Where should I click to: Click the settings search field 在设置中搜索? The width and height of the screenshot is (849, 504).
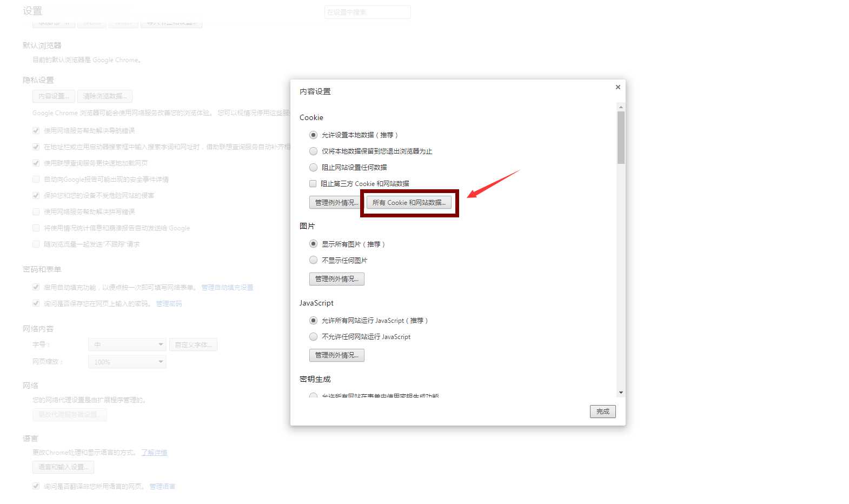pyautogui.click(x=368, y=12)
